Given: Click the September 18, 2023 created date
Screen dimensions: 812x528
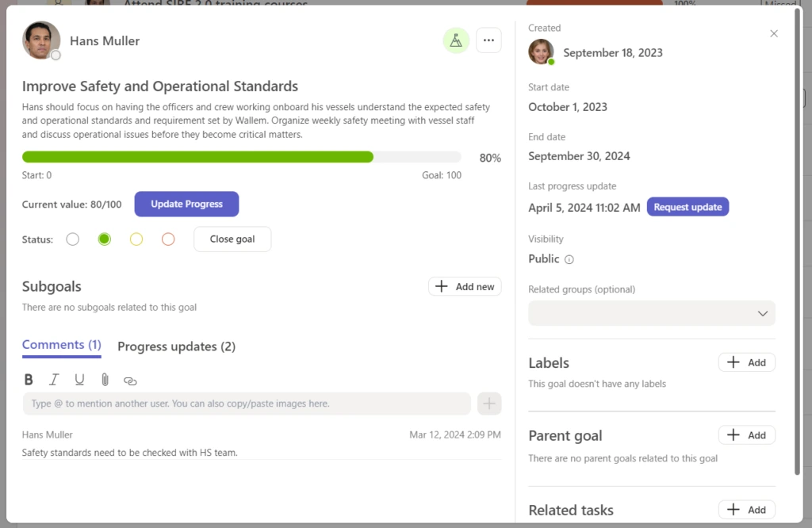Looking at the screenshot, I should click(x=613, y=53).
